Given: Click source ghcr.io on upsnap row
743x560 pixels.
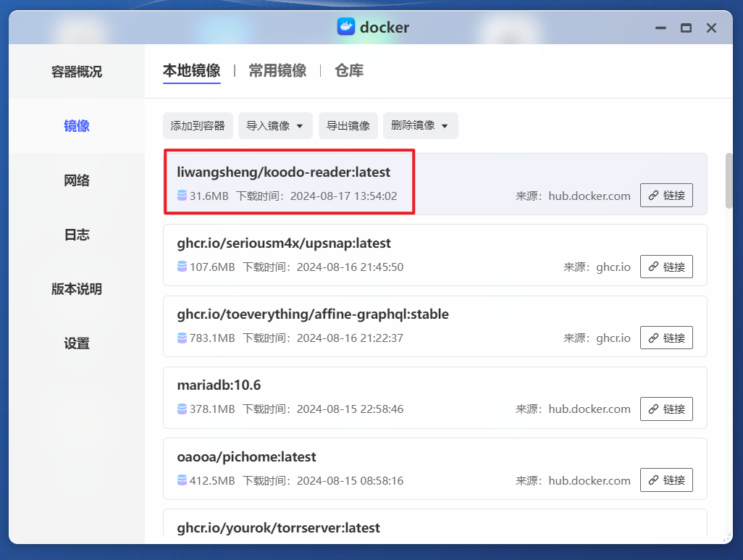Looking at the screenshot, I should pyautogui.click(x=613, y=267).
